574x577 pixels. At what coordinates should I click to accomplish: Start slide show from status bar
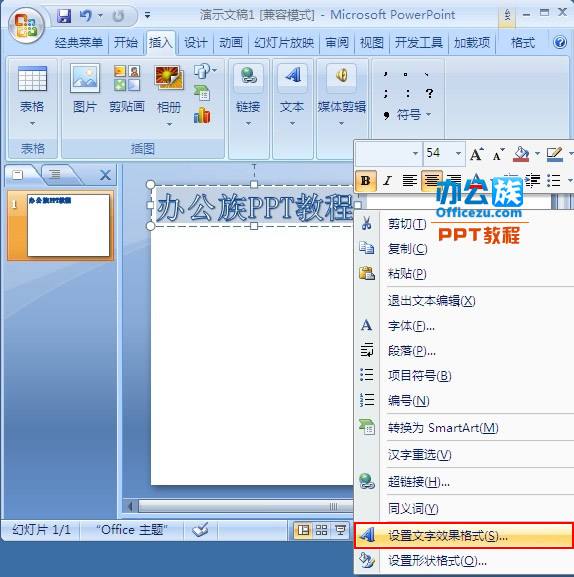[x=340, y=530]
